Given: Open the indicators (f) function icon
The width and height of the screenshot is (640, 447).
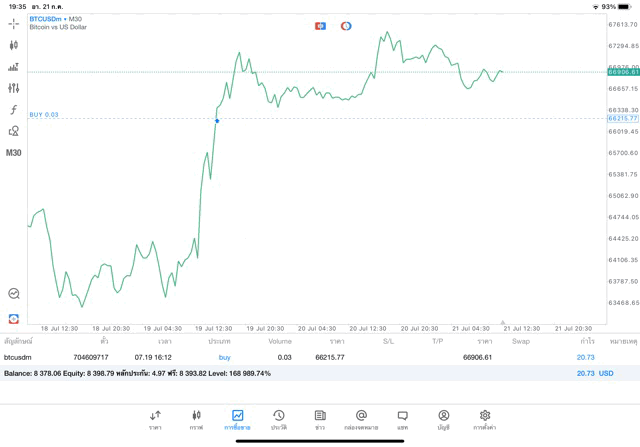Looking at the screenshot, I should (x=14, y=109).
